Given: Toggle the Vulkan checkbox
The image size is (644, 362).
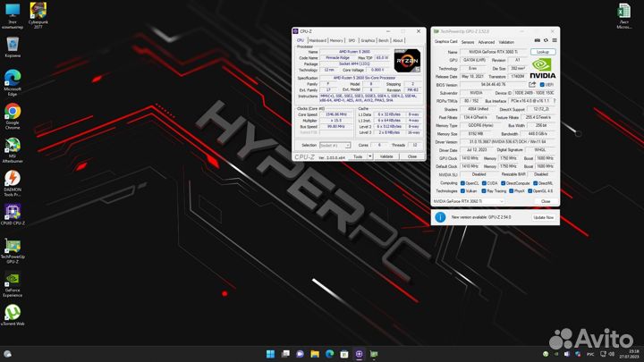Looking at the screenshot, I should (462, 191).
